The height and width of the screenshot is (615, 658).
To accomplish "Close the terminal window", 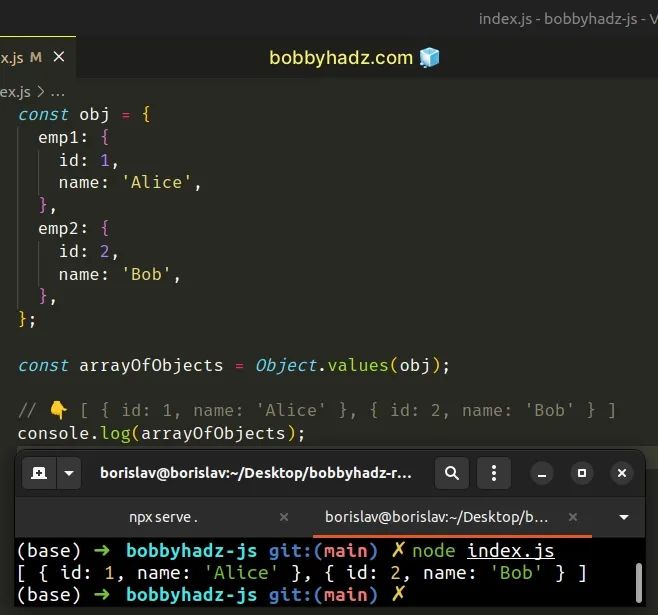I will point(621,473).
